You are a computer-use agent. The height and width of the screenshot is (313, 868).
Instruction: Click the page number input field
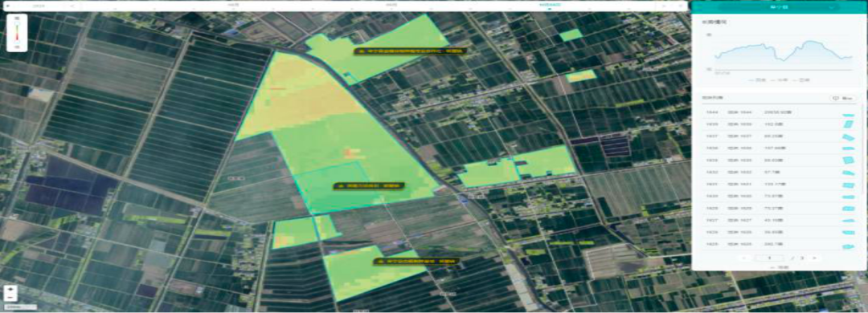[x=769, y=258]
